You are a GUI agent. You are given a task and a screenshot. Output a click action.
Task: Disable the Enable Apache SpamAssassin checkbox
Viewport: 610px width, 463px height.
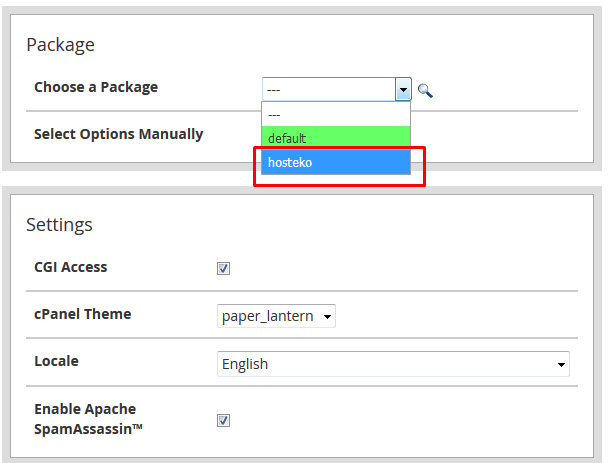[223, 420]
